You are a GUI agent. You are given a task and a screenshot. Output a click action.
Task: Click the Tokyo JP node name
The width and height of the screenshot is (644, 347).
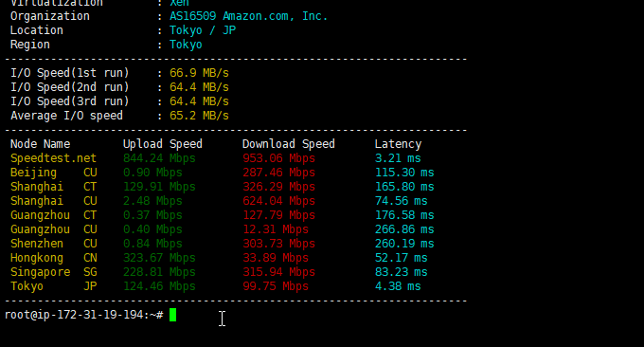point(53,286)
